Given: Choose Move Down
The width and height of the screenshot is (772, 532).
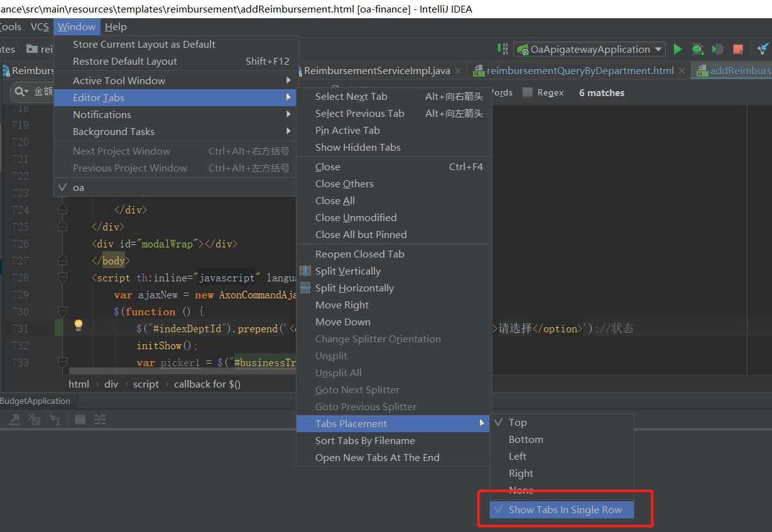Looking at the screenshot, I should pos(393,322).
